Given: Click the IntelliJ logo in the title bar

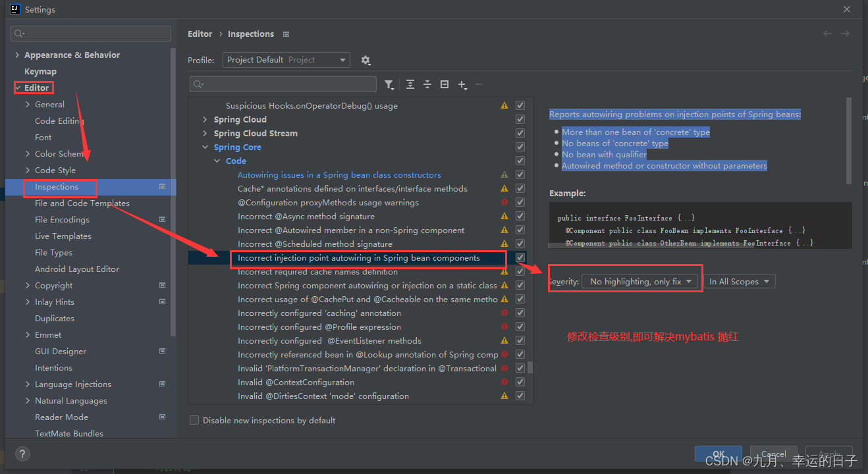Looking at the screenshot, I should tap(14, 9).
